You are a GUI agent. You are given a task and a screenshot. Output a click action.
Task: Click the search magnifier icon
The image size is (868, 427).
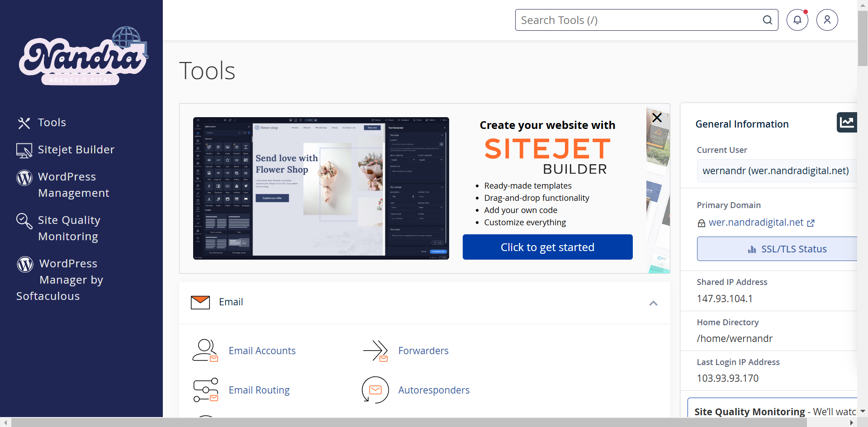click(768, 20)
